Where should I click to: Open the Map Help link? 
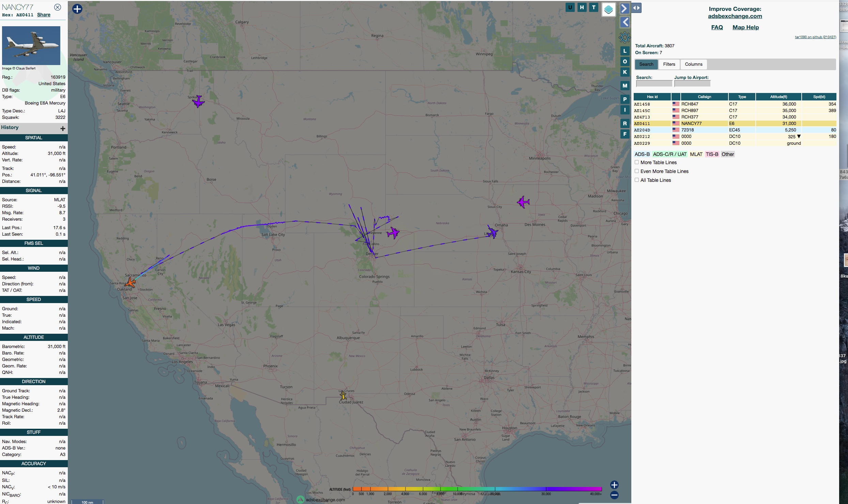point(745,27)
